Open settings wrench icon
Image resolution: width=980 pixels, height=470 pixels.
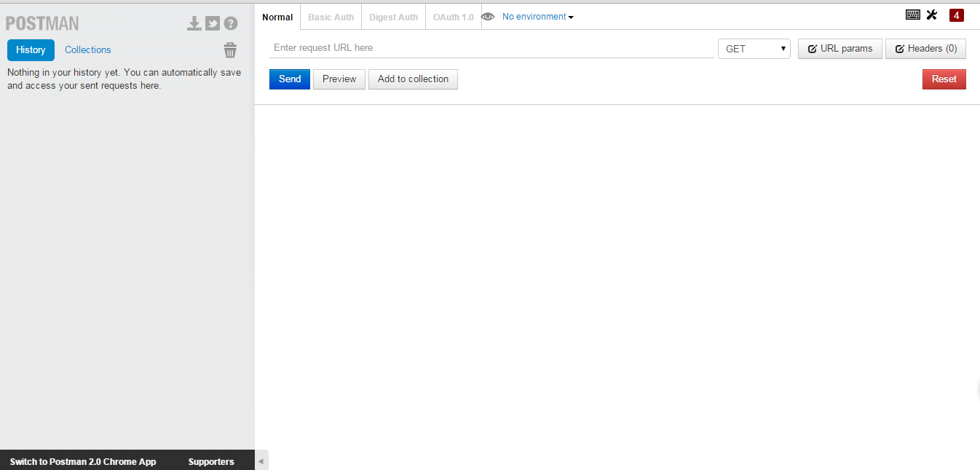[x=931, y=15]
